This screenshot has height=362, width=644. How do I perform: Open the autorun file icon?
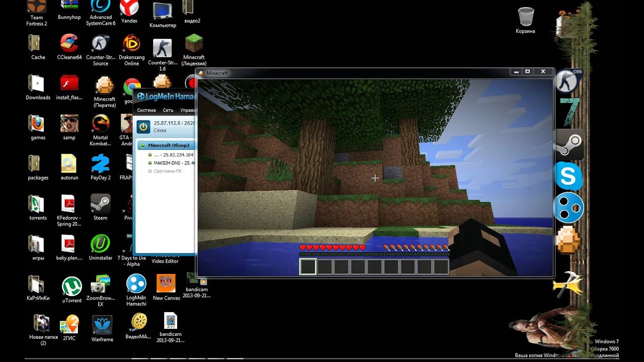click(x=69, y=168)
